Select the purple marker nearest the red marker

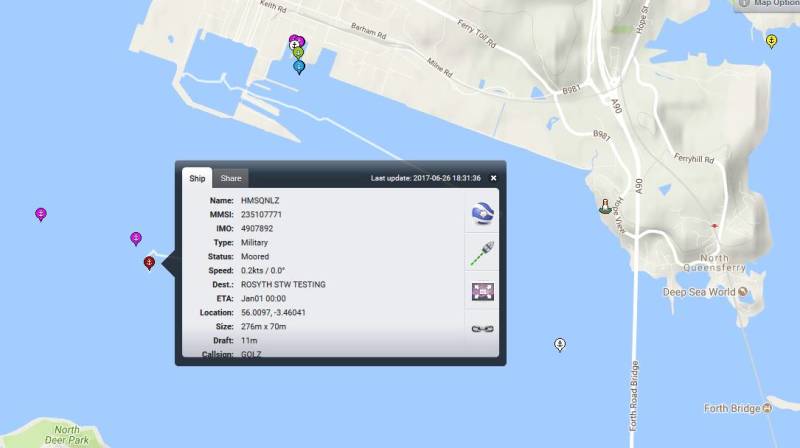pyautogui.click(x=136, y=238)
